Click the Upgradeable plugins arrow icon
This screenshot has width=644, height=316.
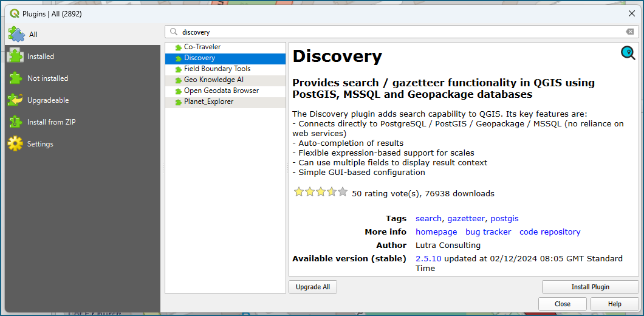15,100
